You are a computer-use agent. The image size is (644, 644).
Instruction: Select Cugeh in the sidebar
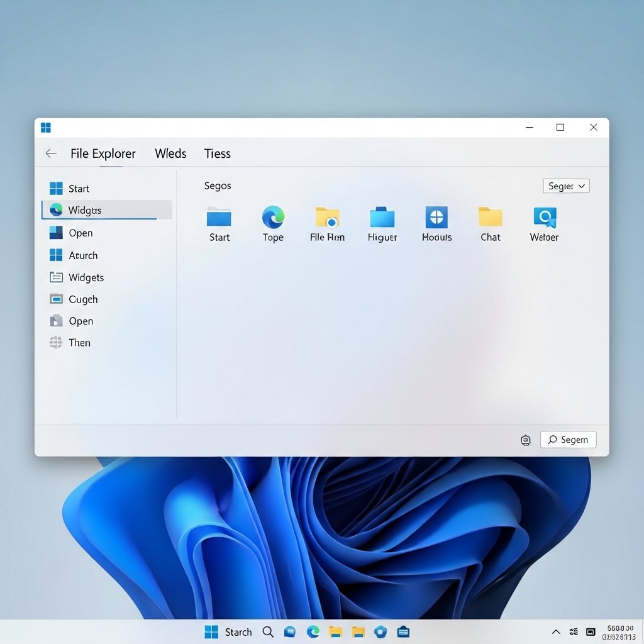pyautogui.click(x=83, y=299)
